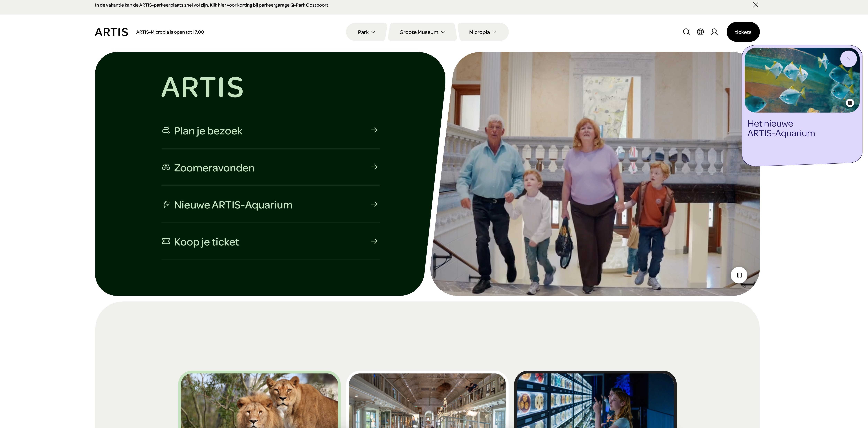Click the ticket icon next to Koop je ticket
868x428 pixels.
click(166, 241)
